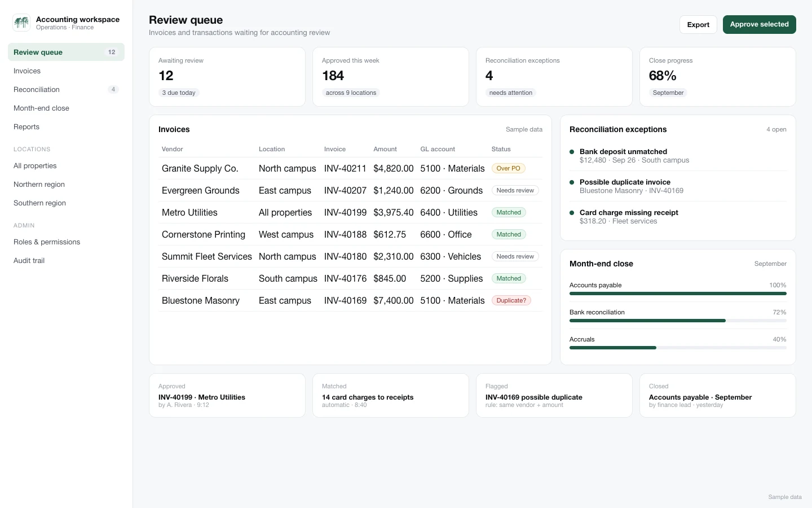The image size is (812, 508).
Task: Select the Bluestone Masonry vendor cell
Action: coord(201,301)
